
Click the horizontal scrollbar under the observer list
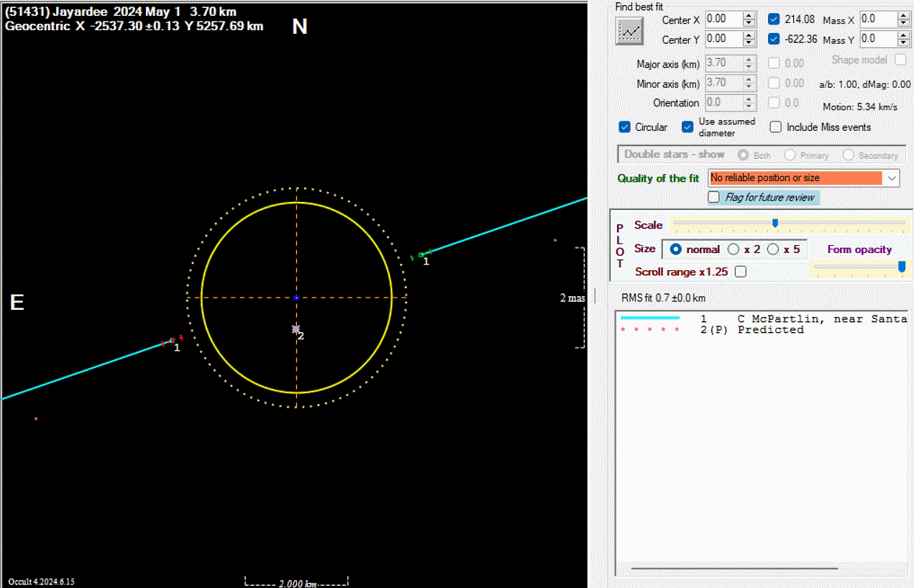click(x=734, y=569)
